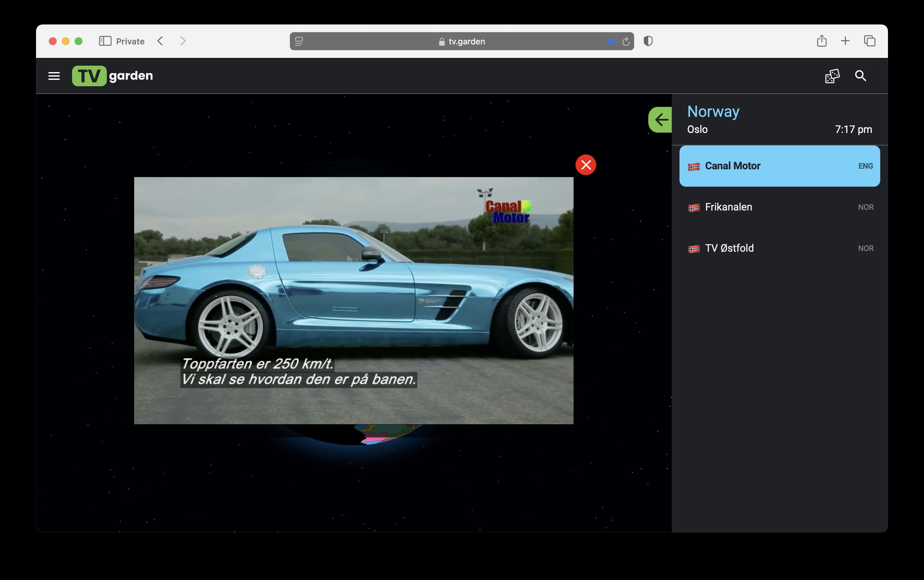Click the random channel dice icon
This screenshot has height=580, width=924.
point(832,76)
